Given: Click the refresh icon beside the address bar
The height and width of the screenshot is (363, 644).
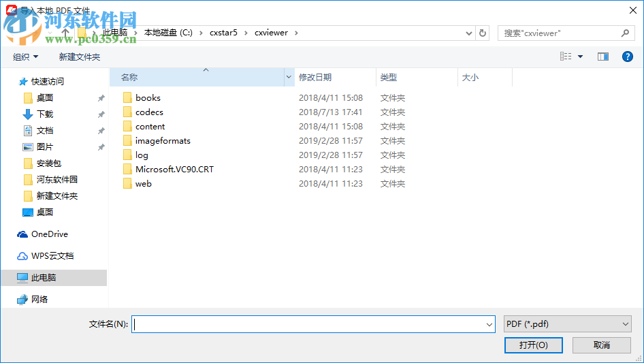Looking at the screenshot, I should click(x=483, y=33).
